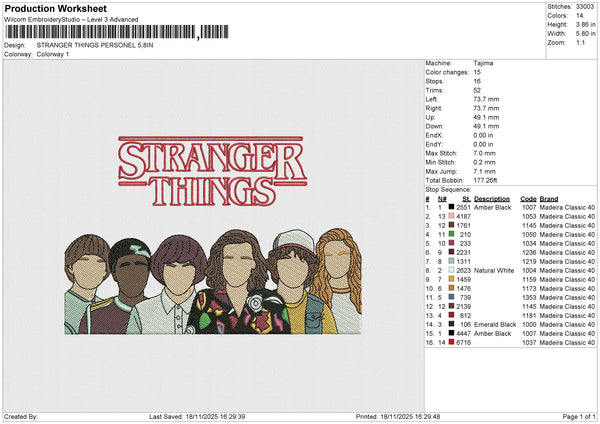The image size is (600, 424).
Task: Select the bright red swatch for code 1037
Action: coord(452,342)
